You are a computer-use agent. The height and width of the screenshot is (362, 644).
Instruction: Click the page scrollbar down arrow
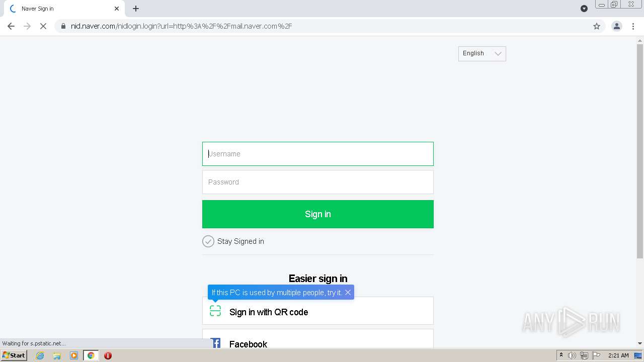[640, 343]
